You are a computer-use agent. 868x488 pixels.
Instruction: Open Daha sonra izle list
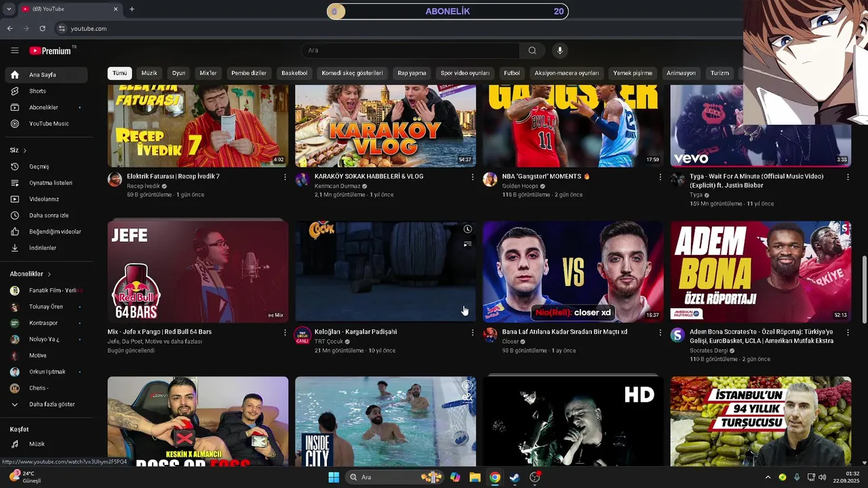[47, 216]
